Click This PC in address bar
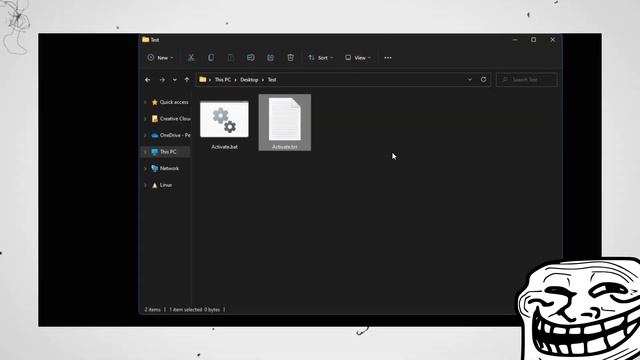640x360 pixels. [x=222, y=80]
